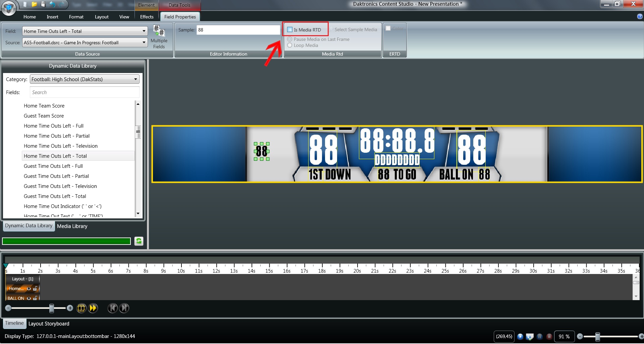
Task: Enable the Is Media RTD checkbox
Action: [x=290, y=30]
